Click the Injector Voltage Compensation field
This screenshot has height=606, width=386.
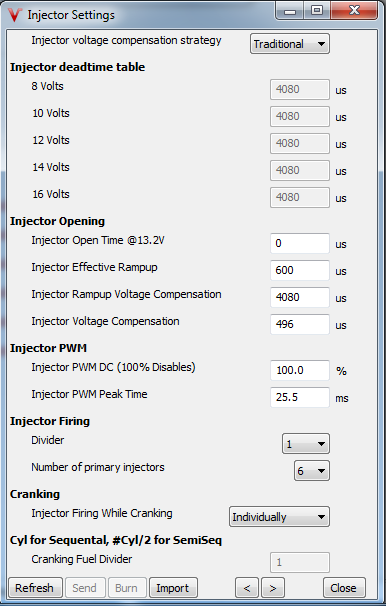pos(300,324)
